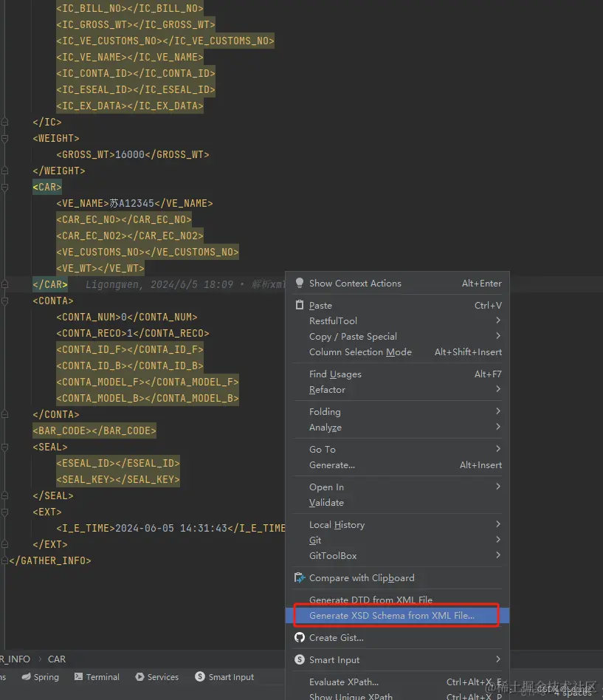Image resolution: width=603 pixels, height=700 pixels.
Task: Click the VE_NAME line with 苏A12345
Action: click(x=134, y=203)
